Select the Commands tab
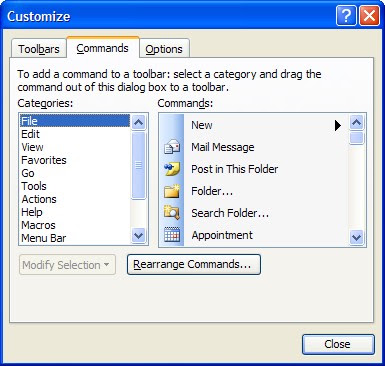 tap(103, 48)
